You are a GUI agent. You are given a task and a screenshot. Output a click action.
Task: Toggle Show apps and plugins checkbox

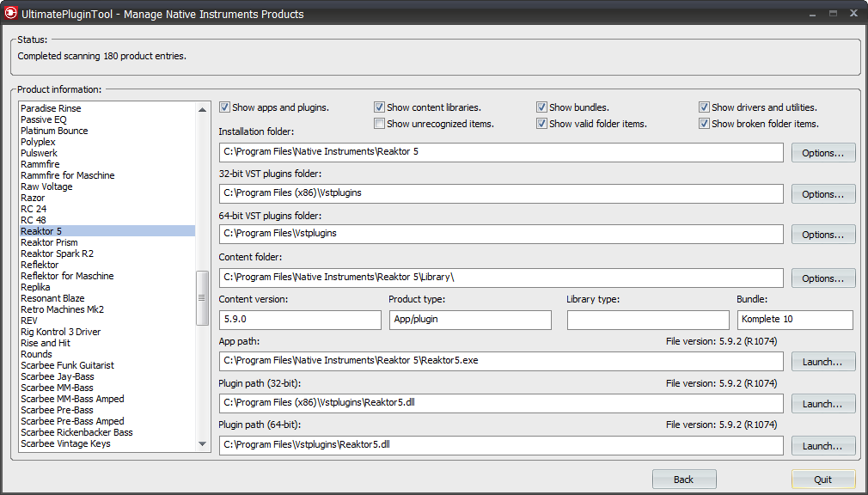[224, 107]
